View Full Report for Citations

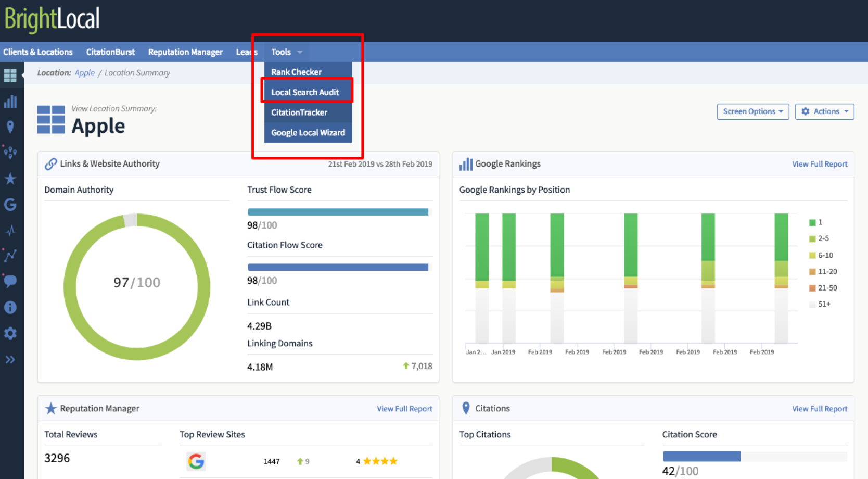(x=820, y=409)
